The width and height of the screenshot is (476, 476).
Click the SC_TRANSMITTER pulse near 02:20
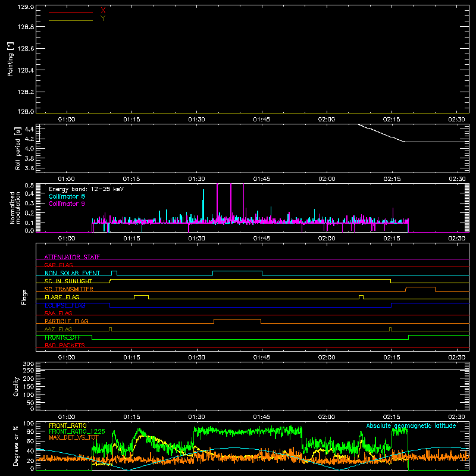coord(421,287)
